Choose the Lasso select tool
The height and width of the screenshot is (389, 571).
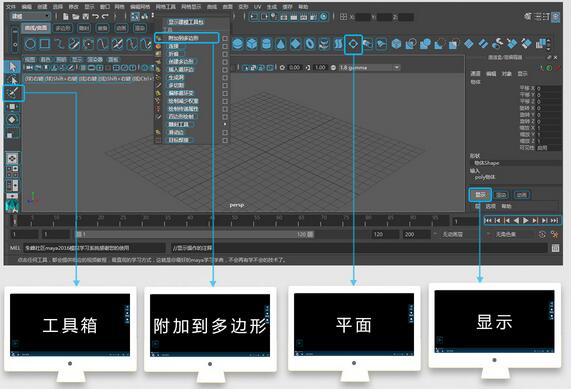13,80
